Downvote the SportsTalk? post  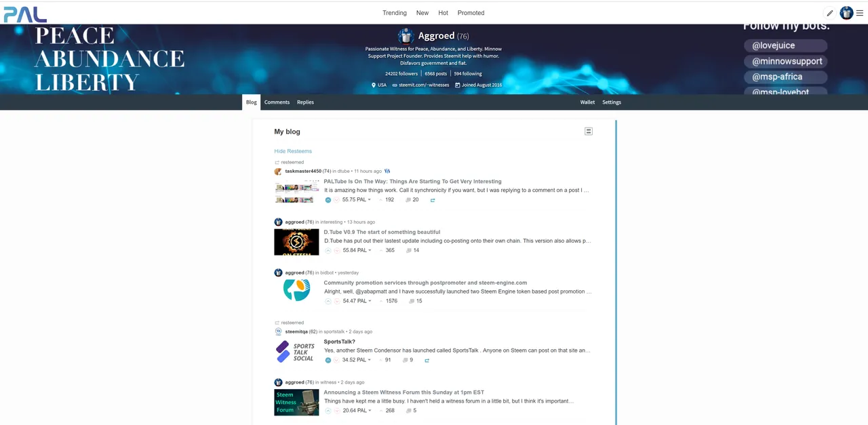pos(336,360)
